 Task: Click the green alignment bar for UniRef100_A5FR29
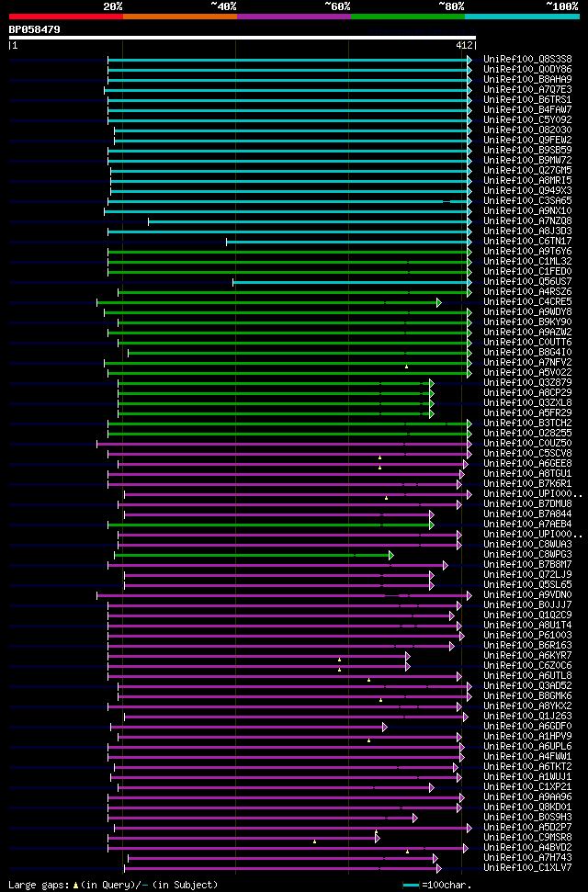click(276, 413)
